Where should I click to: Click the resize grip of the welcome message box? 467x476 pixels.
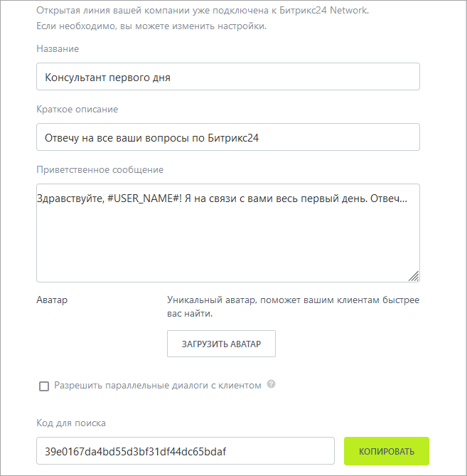coord(414,276)
